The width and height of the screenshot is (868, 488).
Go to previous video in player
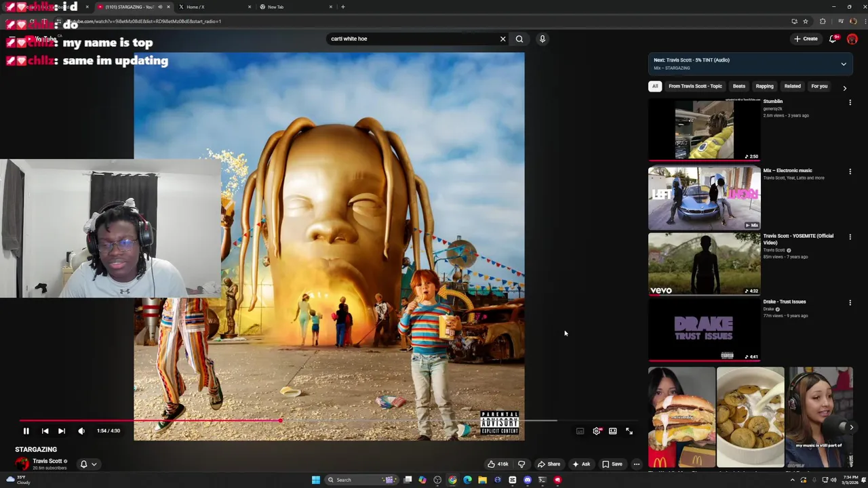point(45,431)
